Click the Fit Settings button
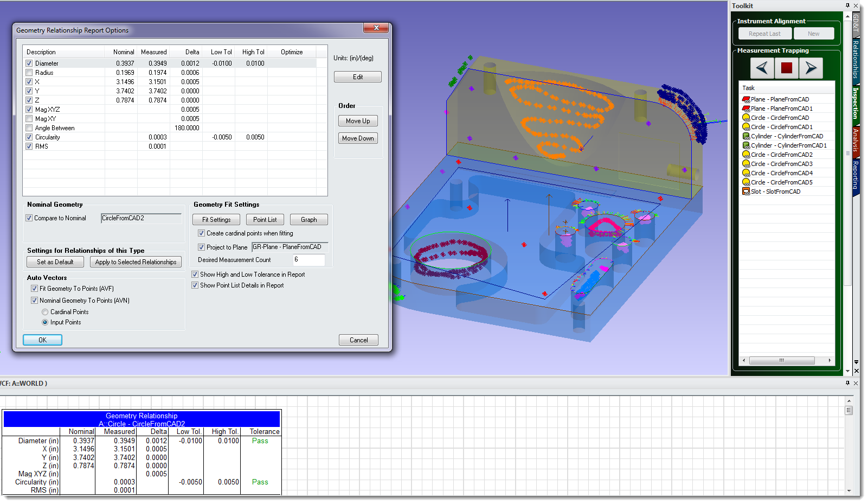This screenshot has width=868, height=504. pyautogui.click(x=216, y=220)
